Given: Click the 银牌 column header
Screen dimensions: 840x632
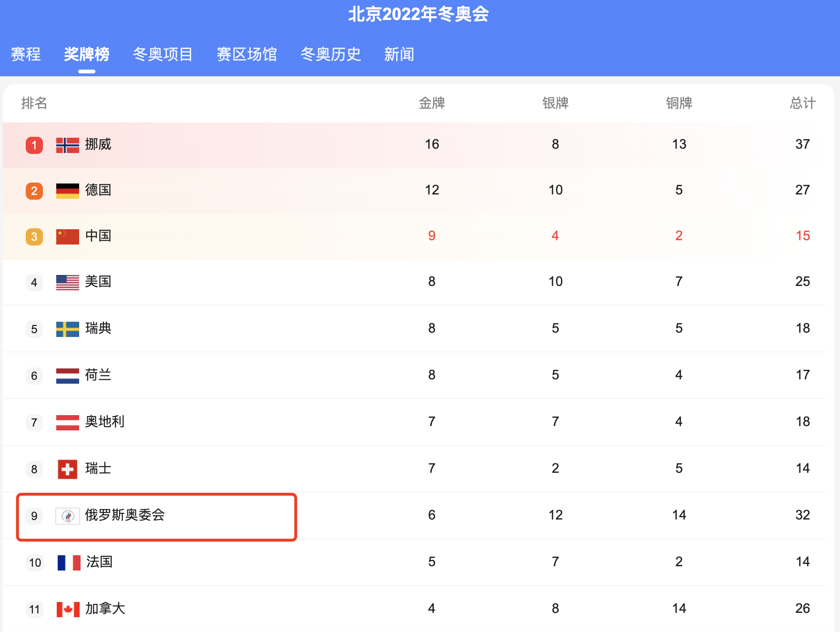Looking at the screenshot, I should coord(555,103).
